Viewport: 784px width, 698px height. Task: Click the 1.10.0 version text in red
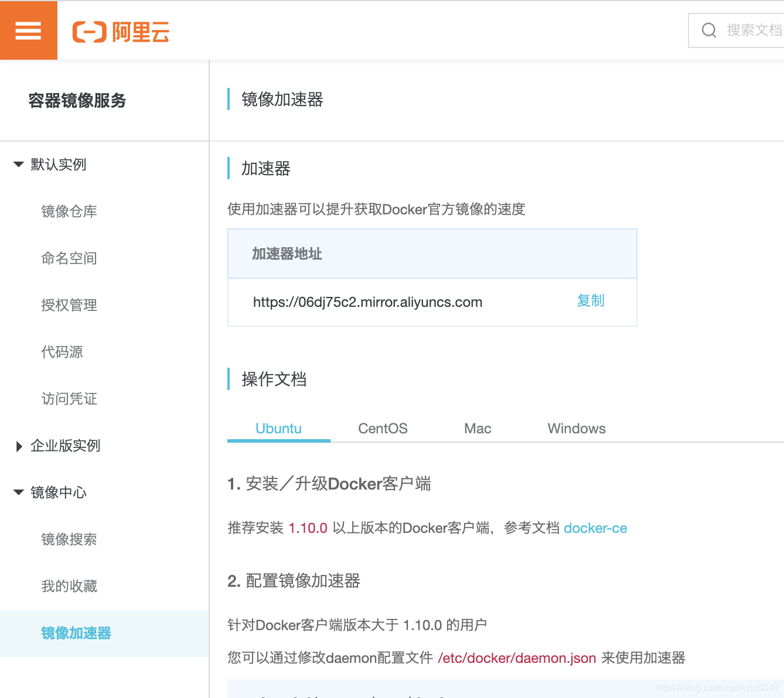coord(308,528)
